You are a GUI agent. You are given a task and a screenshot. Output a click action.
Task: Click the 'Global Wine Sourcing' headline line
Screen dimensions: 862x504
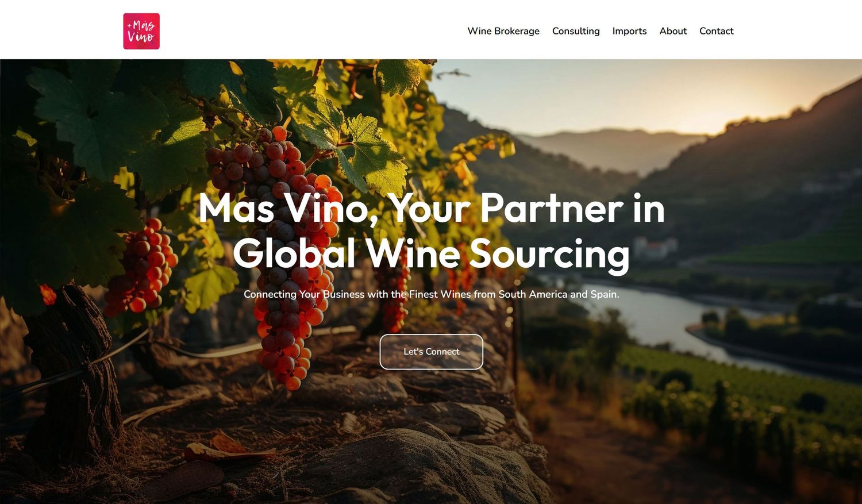click(431, 253)
